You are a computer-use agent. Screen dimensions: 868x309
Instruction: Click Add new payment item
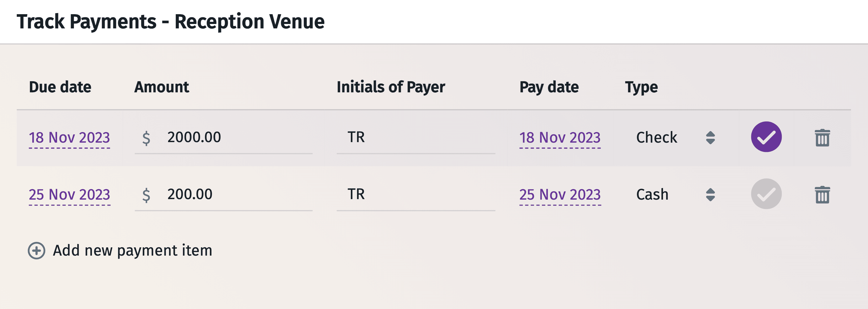coord(132,251)
